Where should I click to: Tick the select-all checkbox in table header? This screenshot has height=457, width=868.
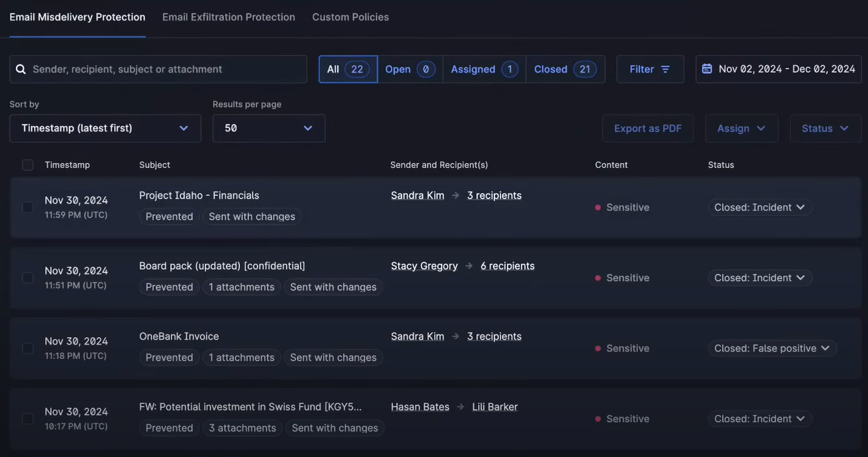tap(27, 165)
